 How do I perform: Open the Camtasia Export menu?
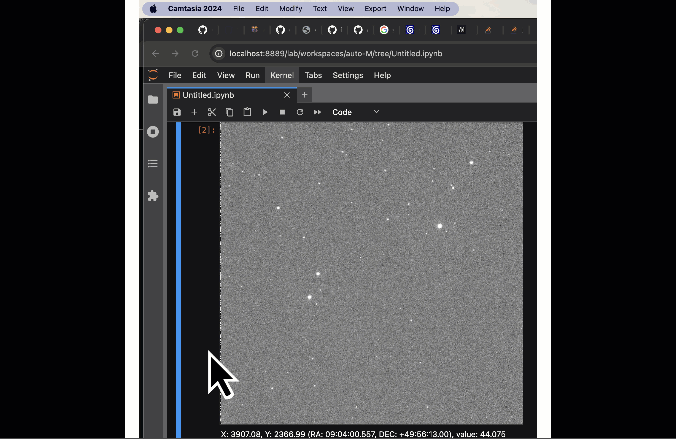[x=375, y=9]
